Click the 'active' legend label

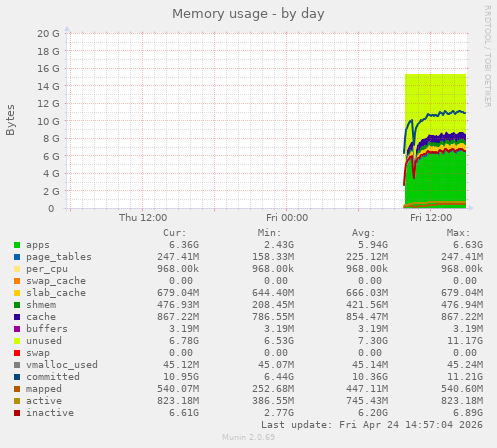pyautogui.click(x=44, y=401)
